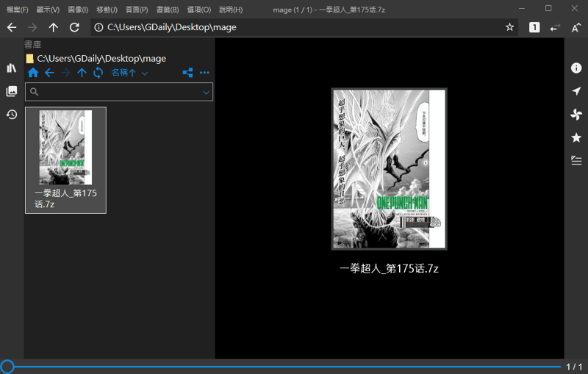Viewport: 588px width, 374px height.
Task: Click the address path C:\Users\GDaily\Desktop\mage
Action: (172, 27)
